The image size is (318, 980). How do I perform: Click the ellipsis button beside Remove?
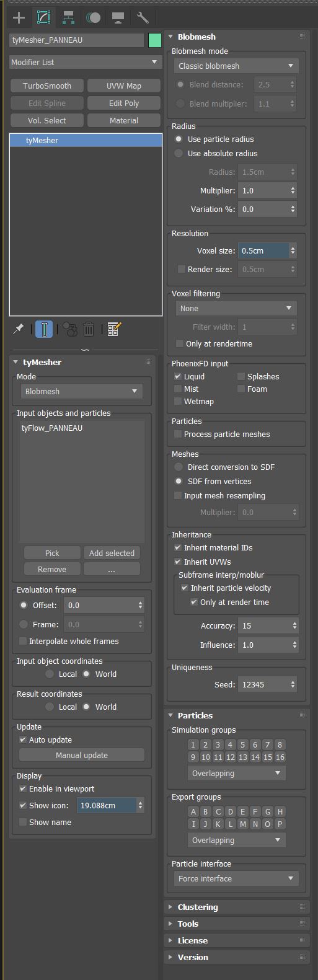[x=112, y=569]
